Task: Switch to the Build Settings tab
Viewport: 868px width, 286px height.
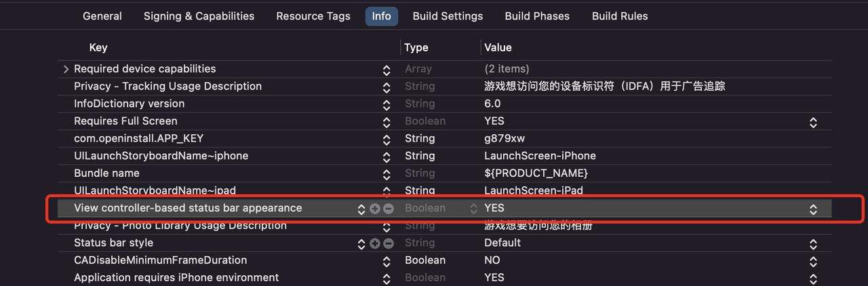Action: click(448, 16)
